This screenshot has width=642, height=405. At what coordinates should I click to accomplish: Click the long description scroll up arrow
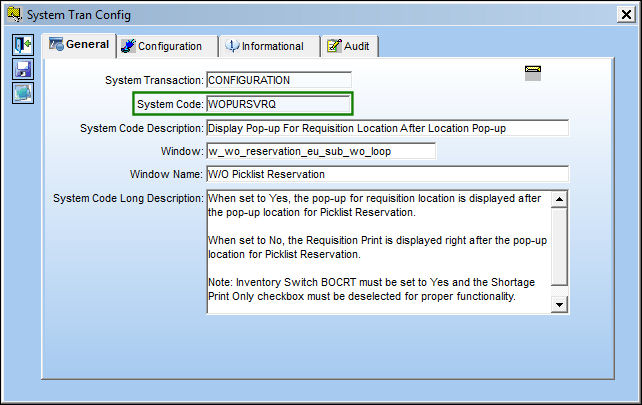(559, 199)
